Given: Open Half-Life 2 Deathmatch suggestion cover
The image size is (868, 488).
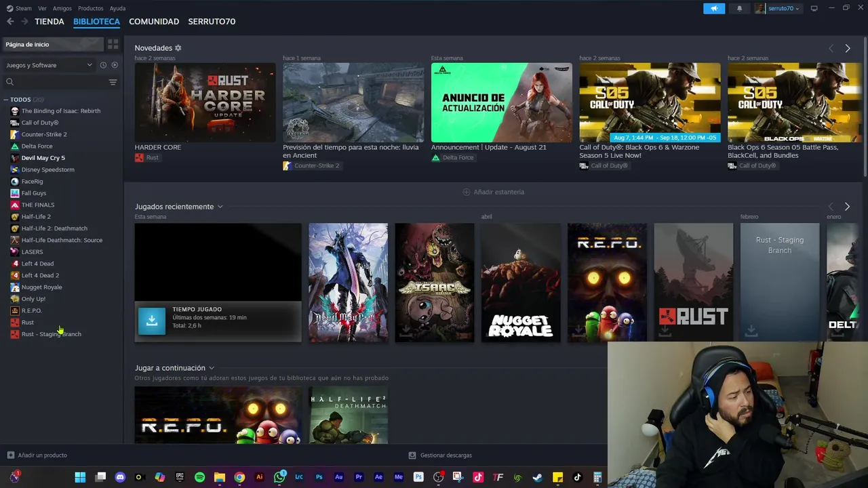Looking at the screenshot, I should pos(348,415).
